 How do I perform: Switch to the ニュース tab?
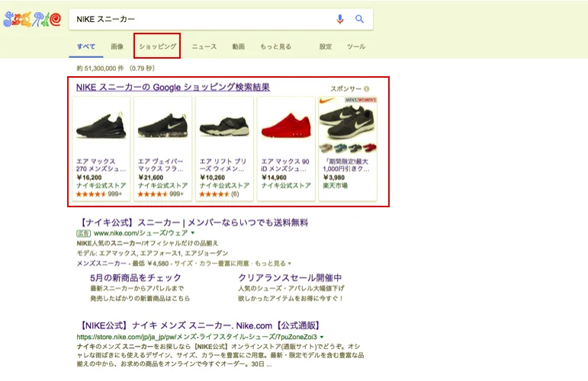coord(204,46)
